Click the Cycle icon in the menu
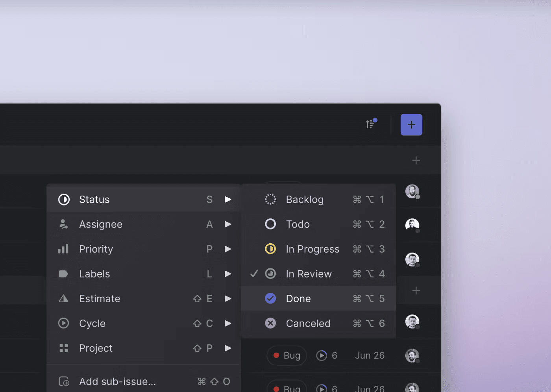This screenshot has height=392, width=551. (63, 323)
